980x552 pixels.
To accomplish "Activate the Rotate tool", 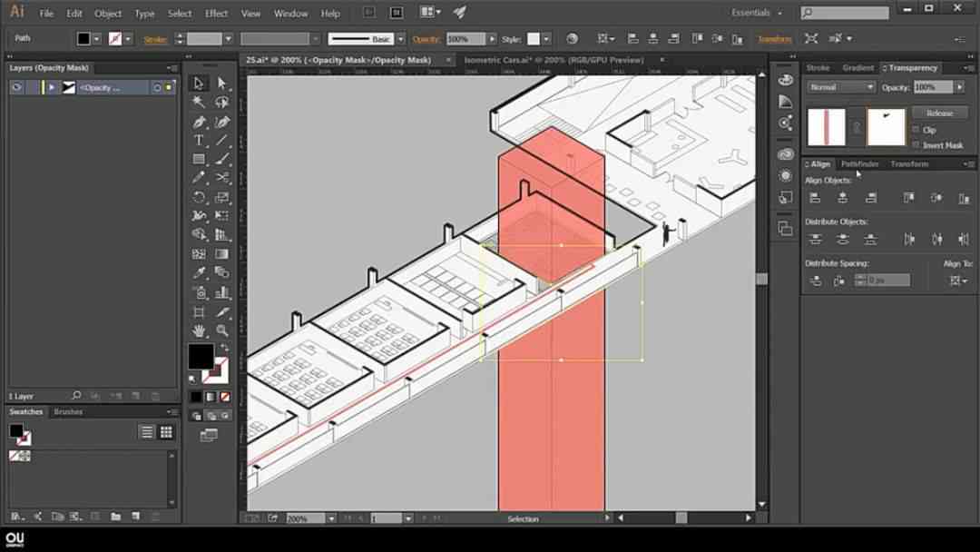I will click(199, 198).
